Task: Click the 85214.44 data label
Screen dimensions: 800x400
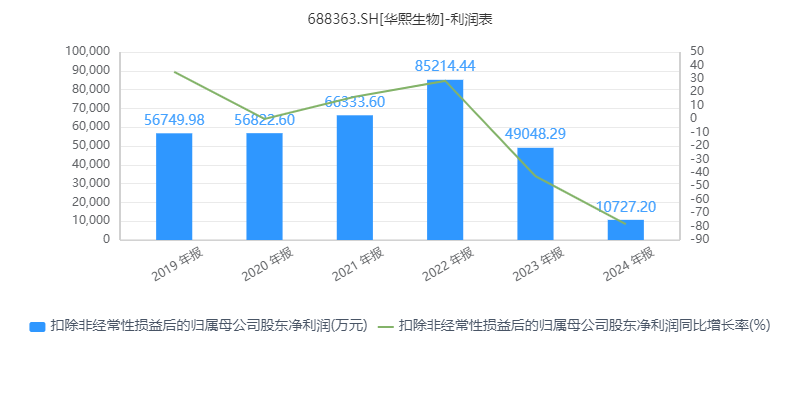Action: tap(445, 66)
